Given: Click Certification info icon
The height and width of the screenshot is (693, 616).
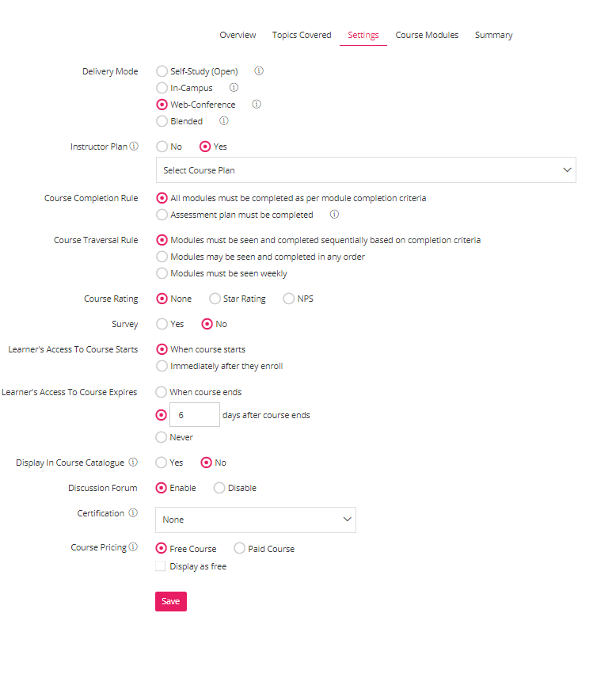Looking at the screenshot, I should click(x=133, y=512).
